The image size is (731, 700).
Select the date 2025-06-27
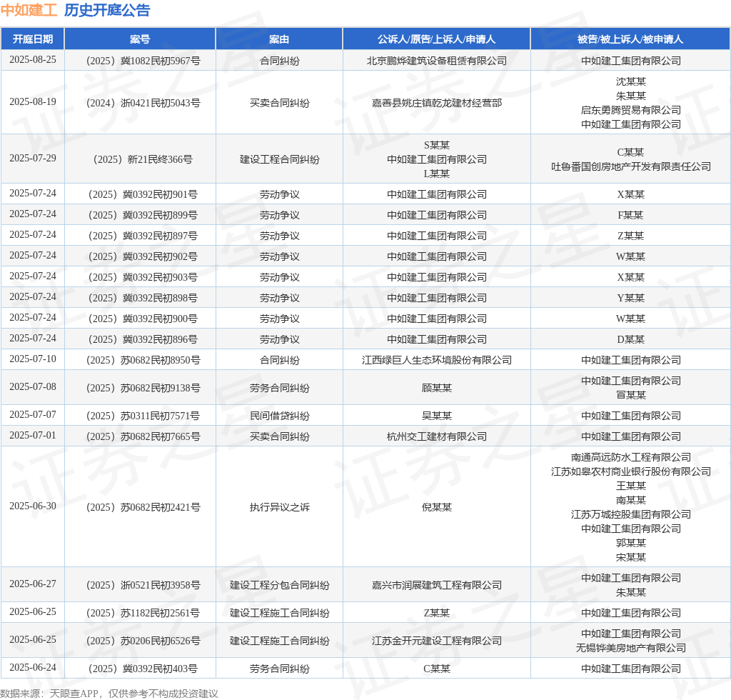tap(33, 584)
